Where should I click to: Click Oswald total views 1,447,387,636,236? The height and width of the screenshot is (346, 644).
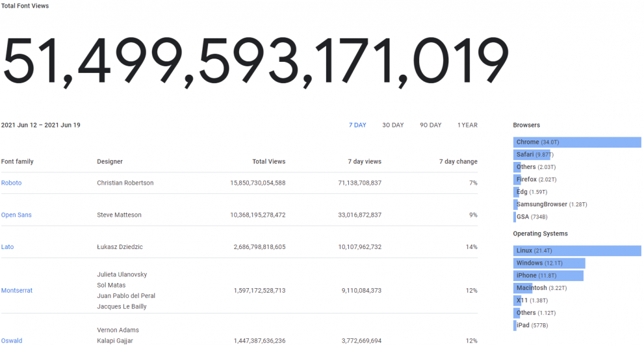(x=259, y=341)
